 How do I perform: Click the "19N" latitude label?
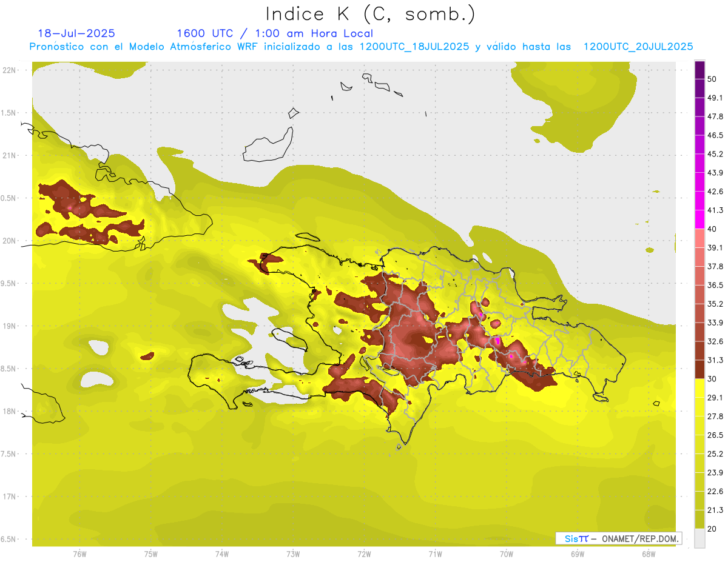(10, 326)
